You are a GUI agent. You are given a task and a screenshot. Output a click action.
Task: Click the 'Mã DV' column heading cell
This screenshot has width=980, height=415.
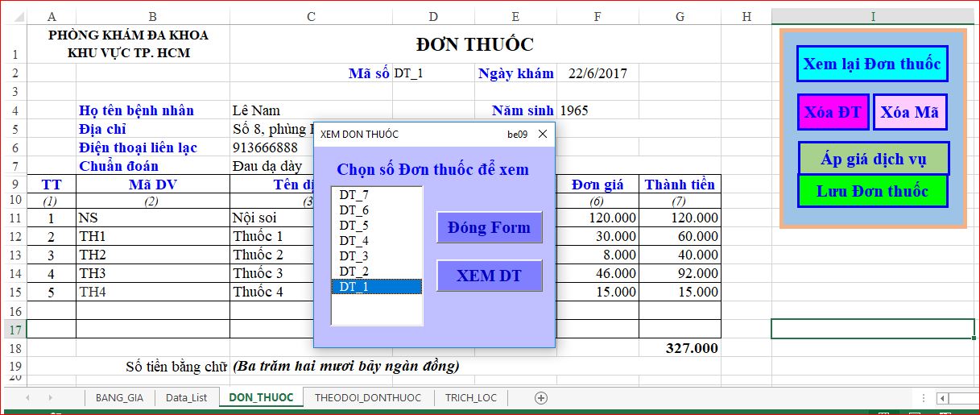153,185
